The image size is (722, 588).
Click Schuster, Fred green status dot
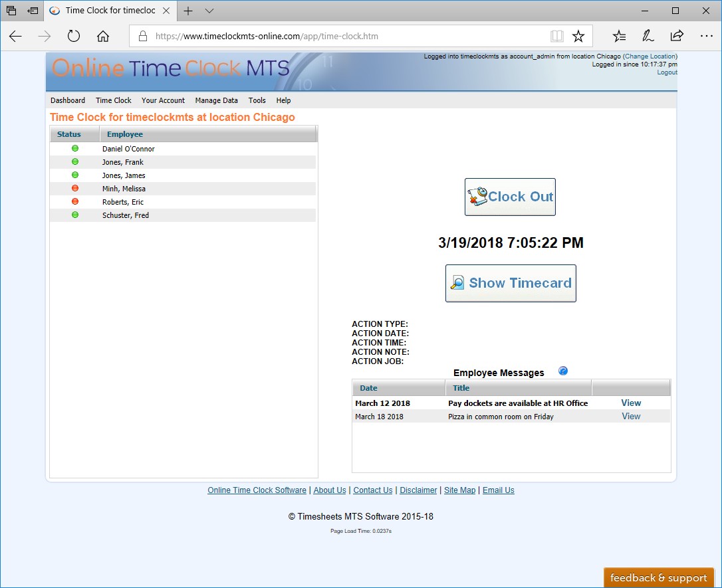(75, 215)
